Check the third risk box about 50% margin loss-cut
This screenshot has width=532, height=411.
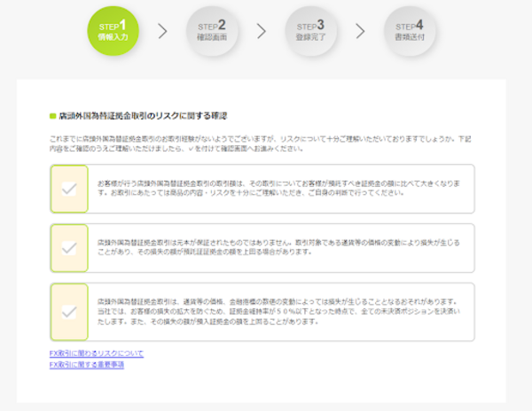pos(69,312)
